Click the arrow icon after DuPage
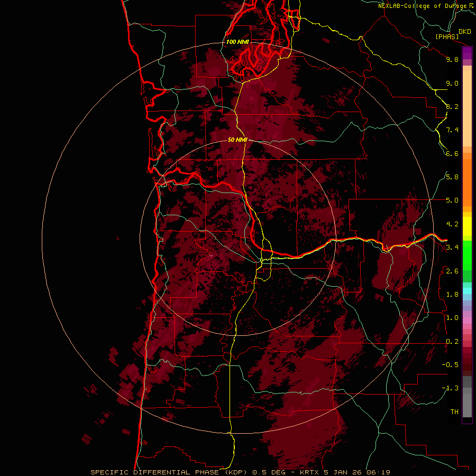Image resolution: width=476 pixels, height=476 pixels. point(471,5)
